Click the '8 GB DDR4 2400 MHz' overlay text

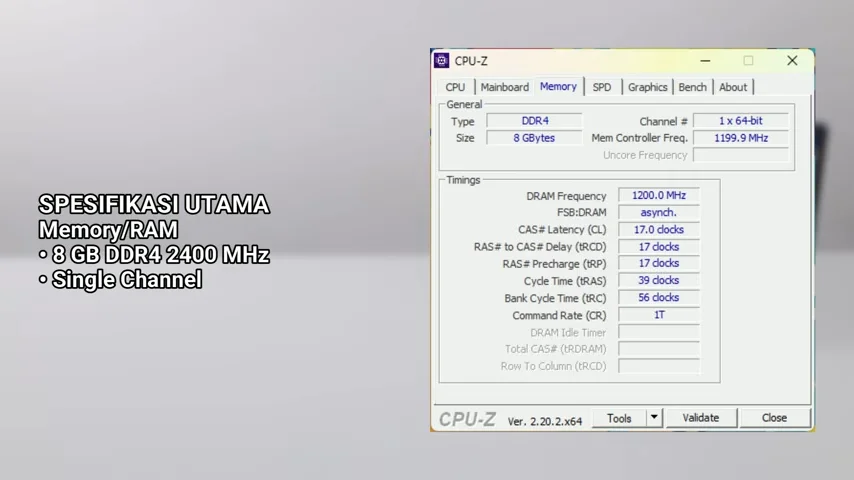click(x=161, y=255)
